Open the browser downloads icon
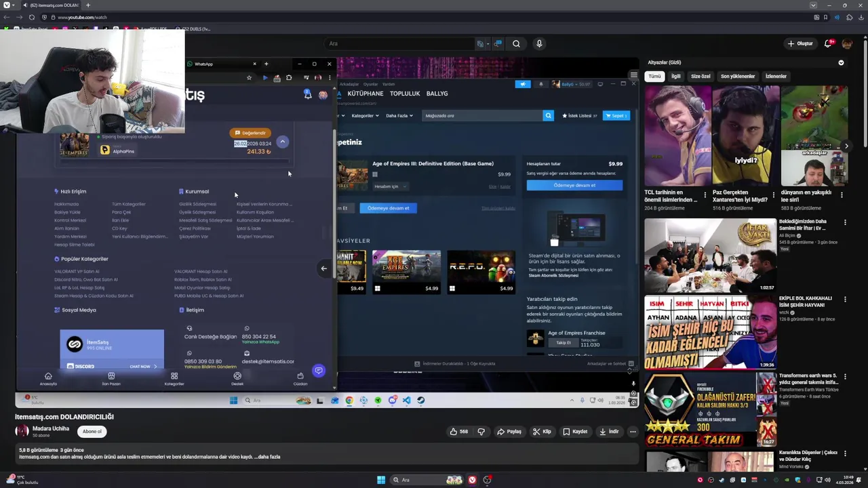 861,17
